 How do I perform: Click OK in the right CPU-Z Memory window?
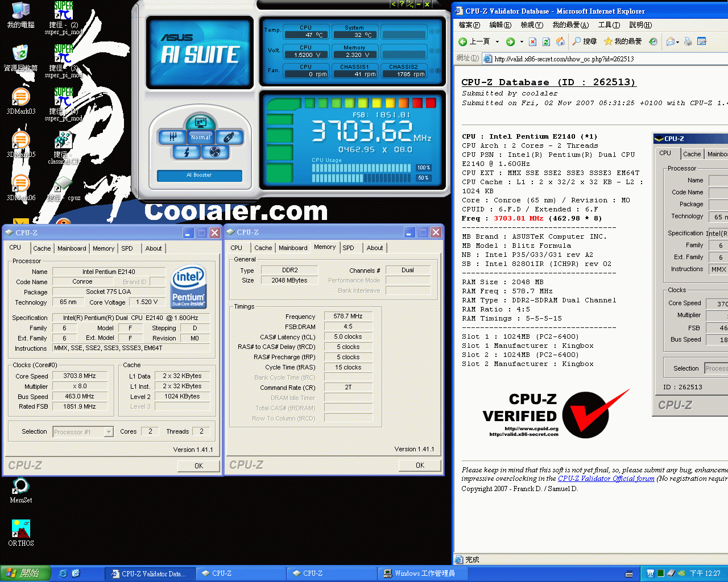pyautogui.click(x=420, y=465)
